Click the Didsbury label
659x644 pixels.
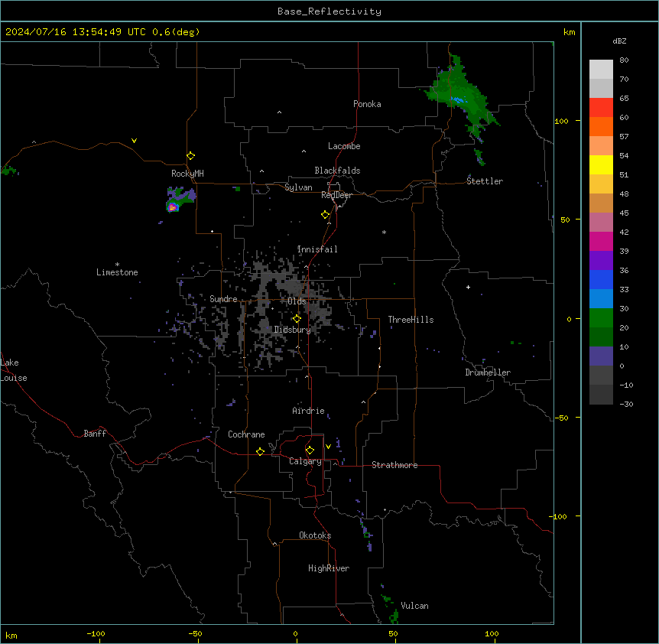(293, 330)
